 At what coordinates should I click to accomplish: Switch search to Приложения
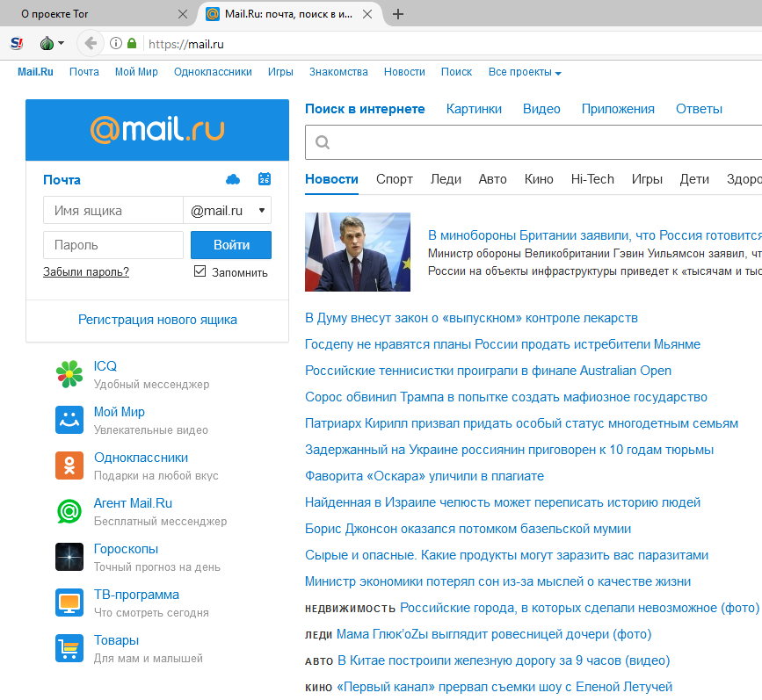coord(618,109)
